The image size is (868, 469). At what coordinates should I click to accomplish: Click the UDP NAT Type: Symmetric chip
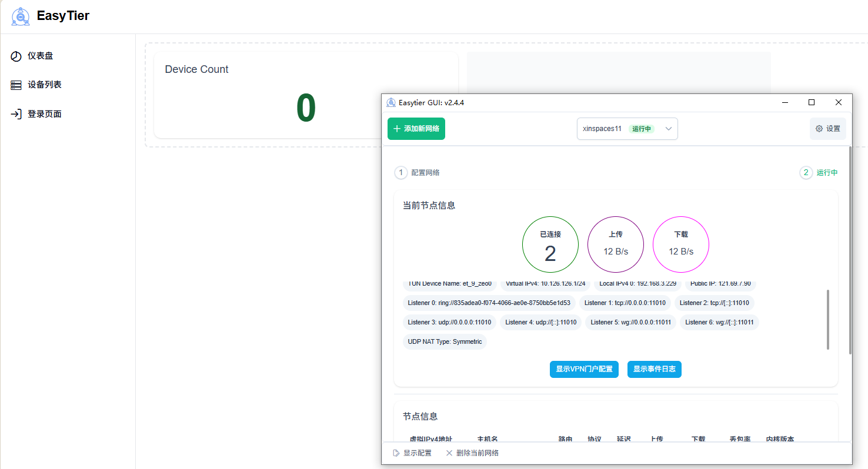coord(445,342)
